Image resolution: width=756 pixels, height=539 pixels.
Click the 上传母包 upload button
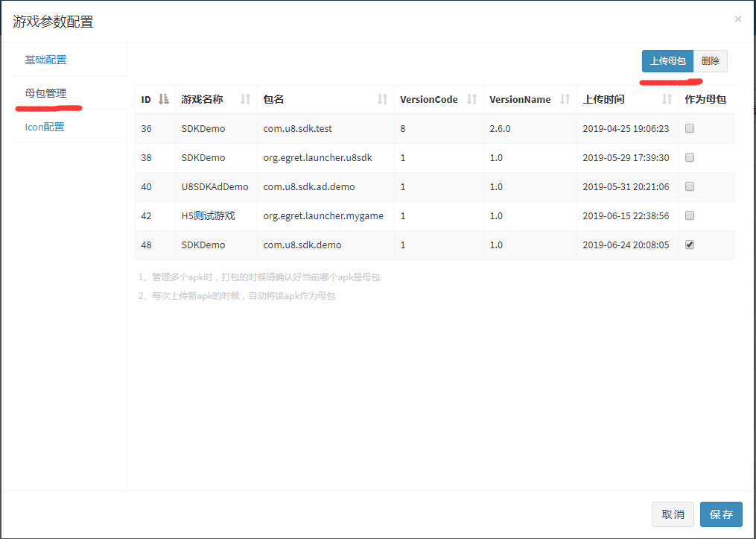667,60
